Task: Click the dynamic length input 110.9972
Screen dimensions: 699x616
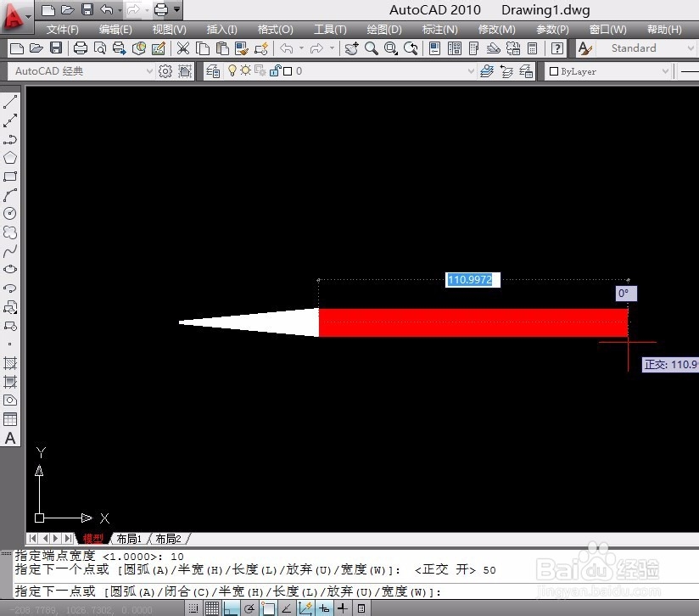Action: 473,280
